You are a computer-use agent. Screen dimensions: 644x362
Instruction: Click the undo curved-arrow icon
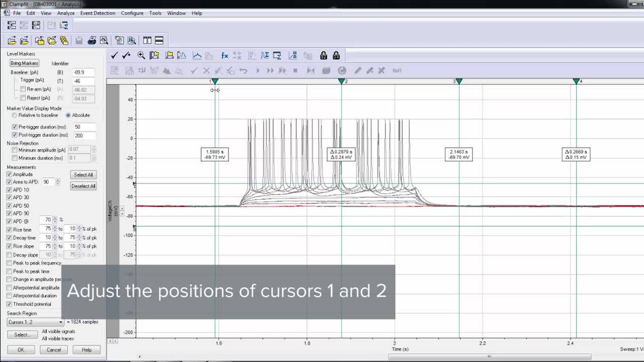(244, 70)
